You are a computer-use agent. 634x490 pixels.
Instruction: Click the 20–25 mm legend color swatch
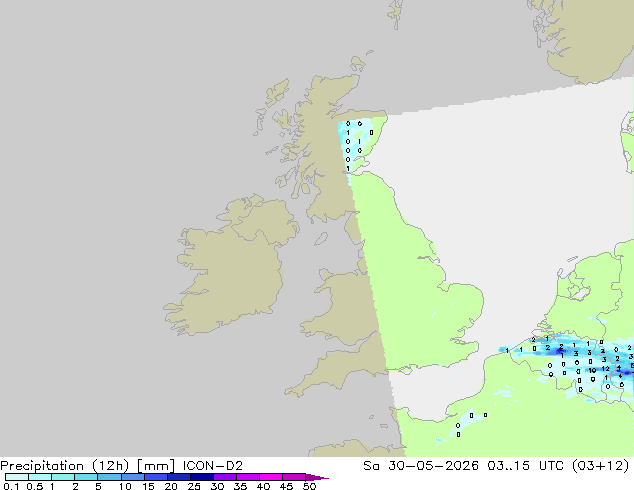pyautogui.click(x=179, y=477)
